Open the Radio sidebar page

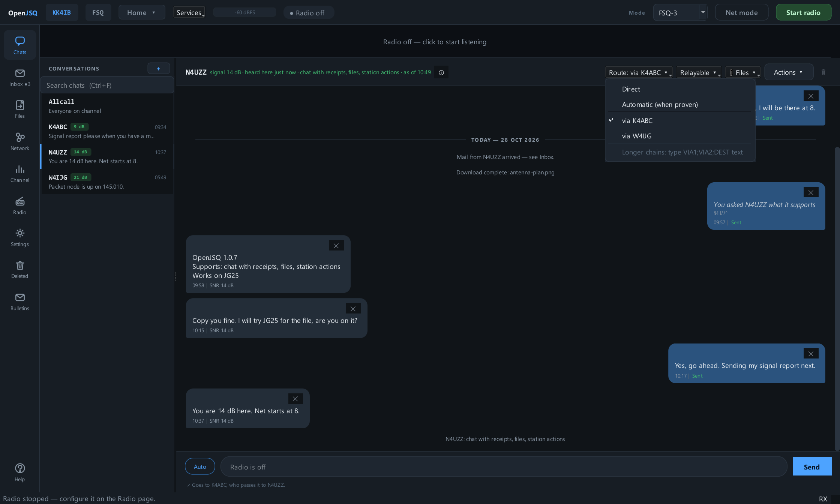pos(20,205)
